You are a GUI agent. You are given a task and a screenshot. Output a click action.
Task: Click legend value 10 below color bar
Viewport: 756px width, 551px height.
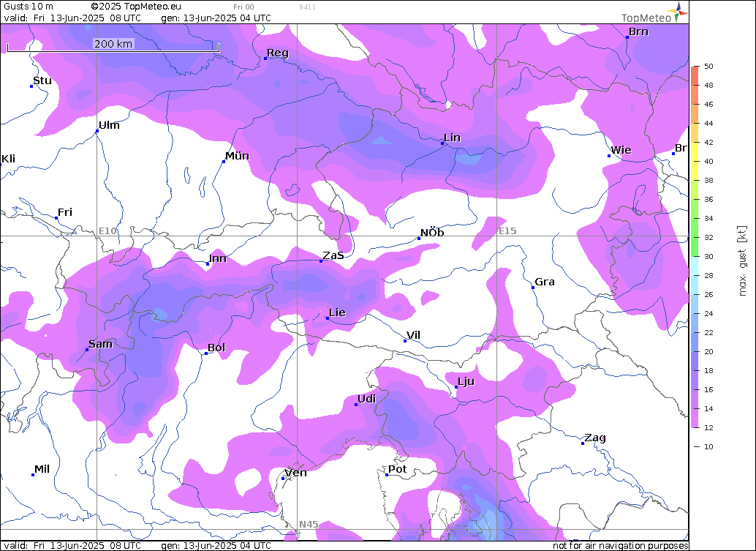coord(708,447)
